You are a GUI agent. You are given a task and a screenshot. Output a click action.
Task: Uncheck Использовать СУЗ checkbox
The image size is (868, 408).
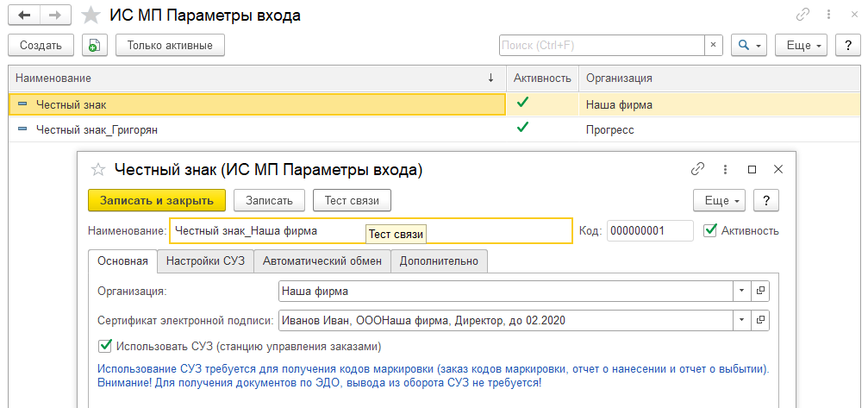(x=106, y=346)
